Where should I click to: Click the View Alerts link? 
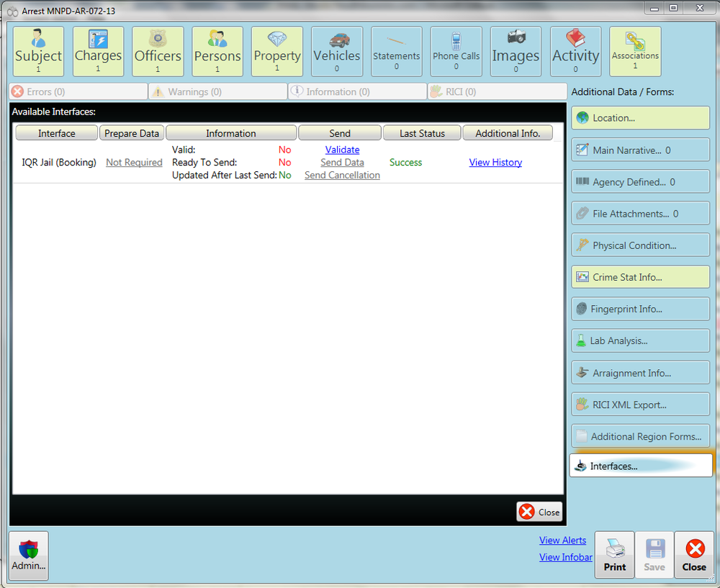point(562,540)
